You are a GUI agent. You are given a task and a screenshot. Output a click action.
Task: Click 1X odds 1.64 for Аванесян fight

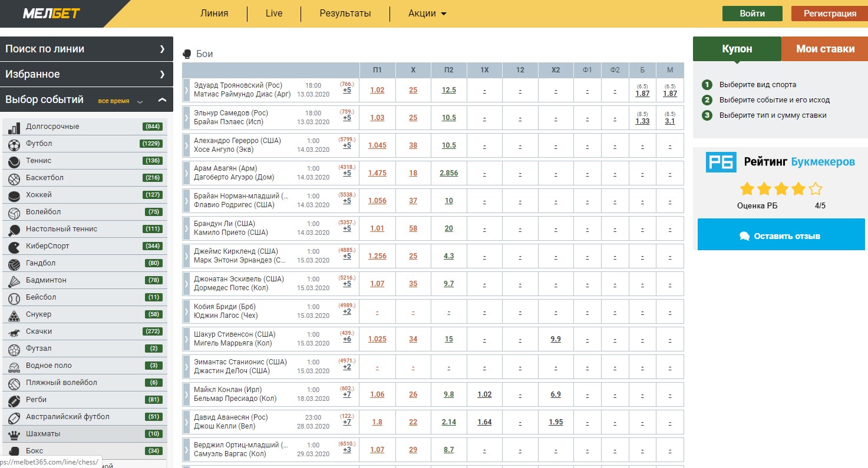pyautogui.click(x=484, y=422)
